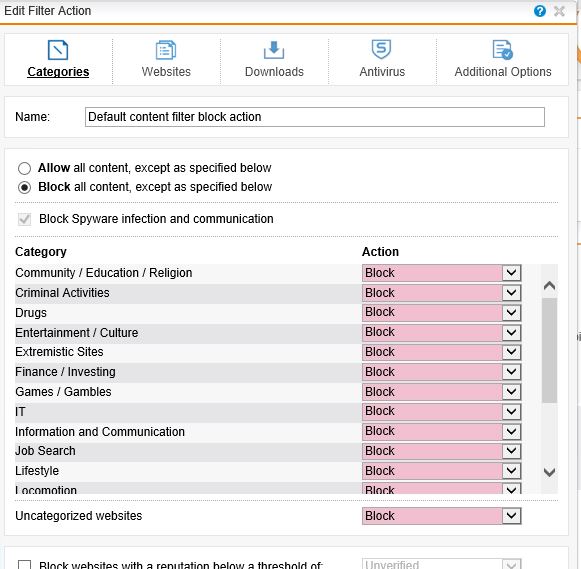This screenshot has width=581, height=569.
Task: Click the Additional Options icon
Action: pyautogui.click(x=502, y=50)
